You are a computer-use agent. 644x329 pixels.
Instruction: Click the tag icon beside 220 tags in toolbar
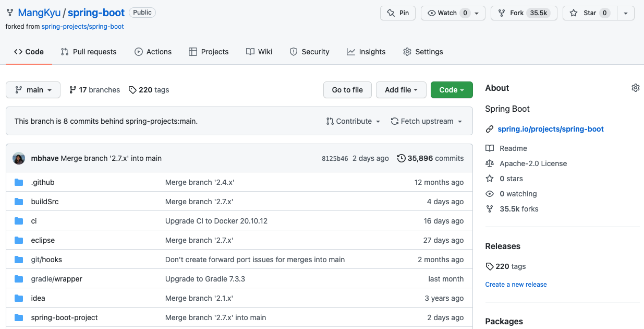coord(132,90)
